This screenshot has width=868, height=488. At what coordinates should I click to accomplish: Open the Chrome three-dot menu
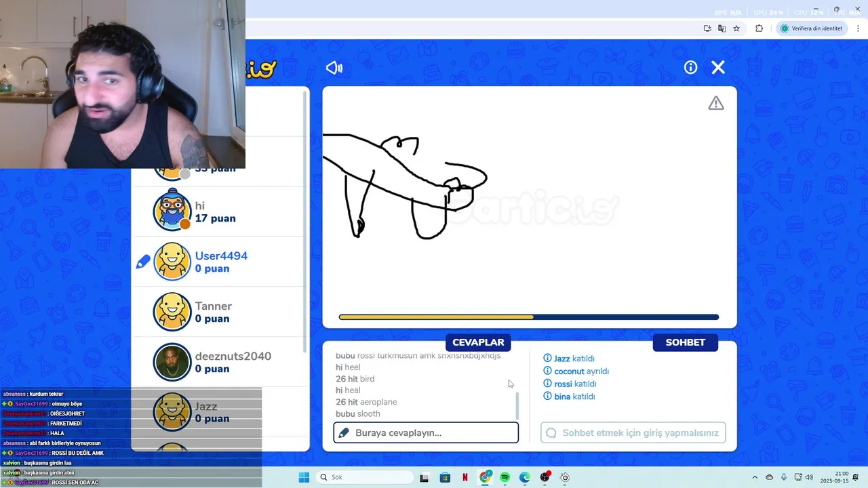[859, 28]
